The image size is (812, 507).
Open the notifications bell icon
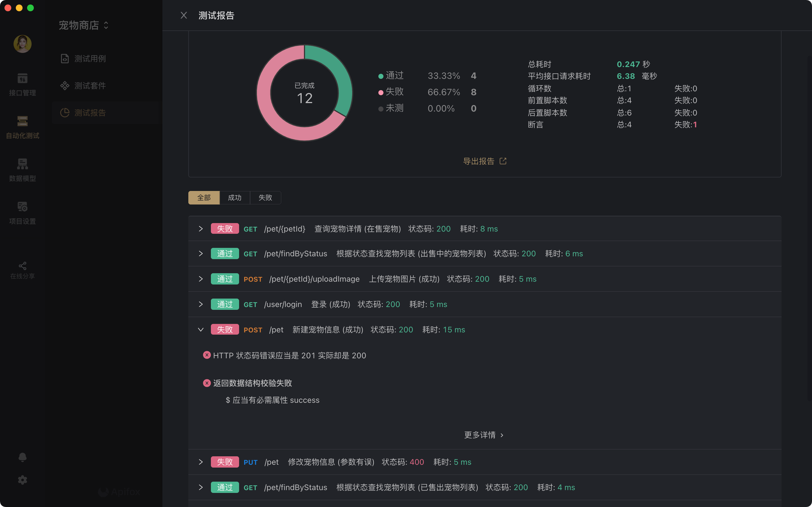pos(22,457)
